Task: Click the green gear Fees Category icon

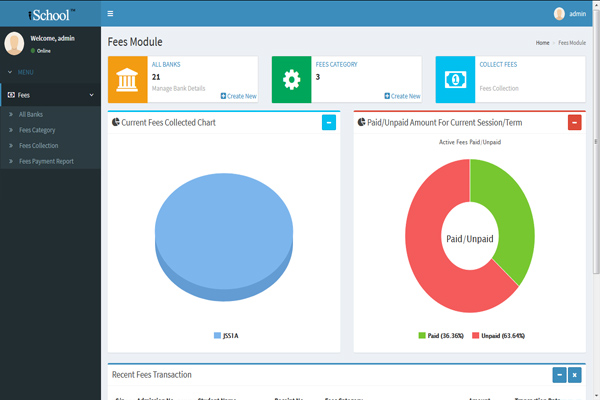Action: (x=291, y=80)
